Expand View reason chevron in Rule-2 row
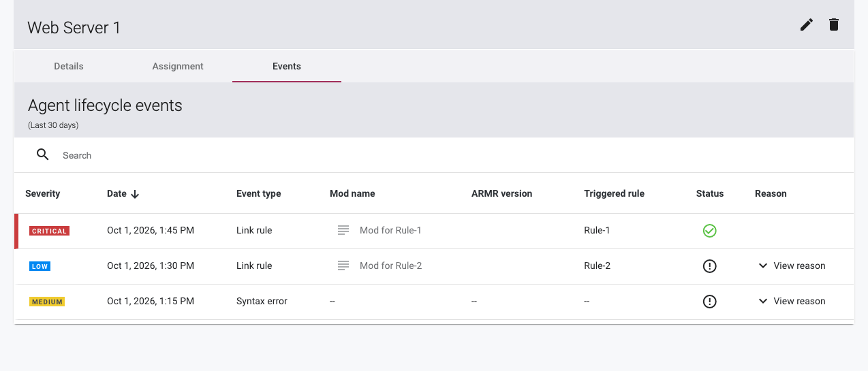The image size is (868, 371). tap(763, 265)
